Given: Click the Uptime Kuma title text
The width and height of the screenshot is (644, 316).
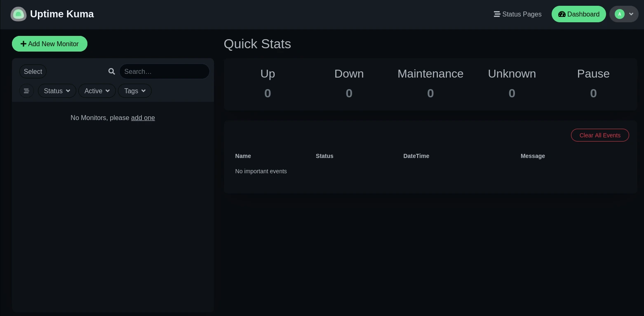Looking at the screenshot, I should tap(62, 14).
